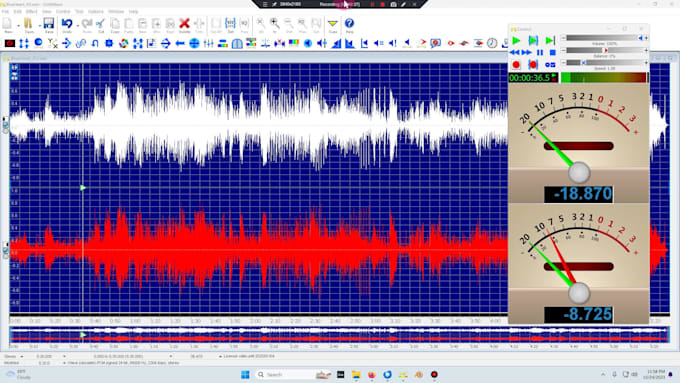Open the Edit menu
Image resolution: width=680 pixels, height=383 pixels.
(x=17, y=11)
